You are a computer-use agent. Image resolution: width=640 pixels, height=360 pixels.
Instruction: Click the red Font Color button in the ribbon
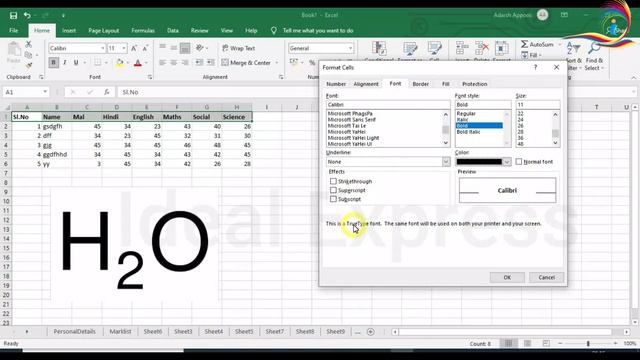point(138,62)
